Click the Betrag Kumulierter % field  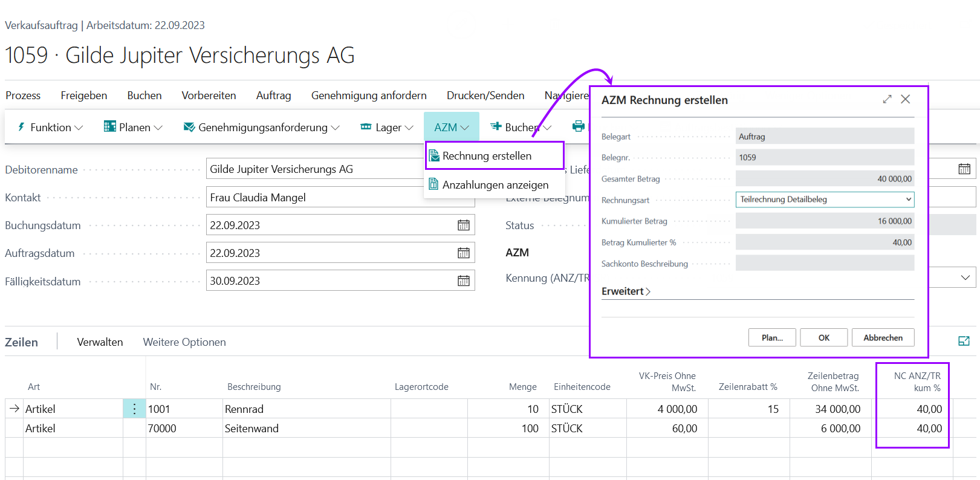coord(825,242)
